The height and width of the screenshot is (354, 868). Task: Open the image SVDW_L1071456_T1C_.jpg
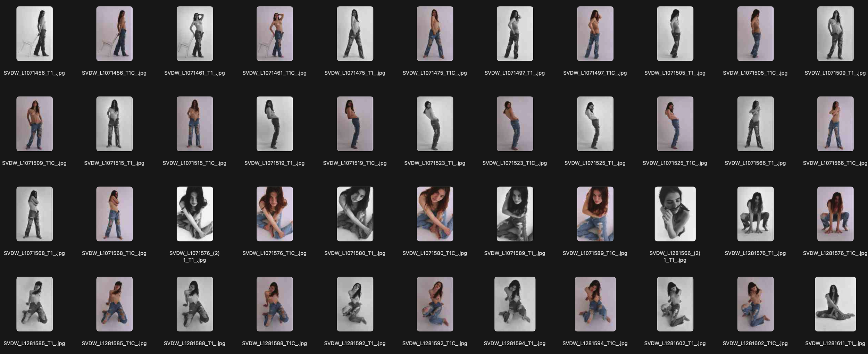tap(114, 34)
